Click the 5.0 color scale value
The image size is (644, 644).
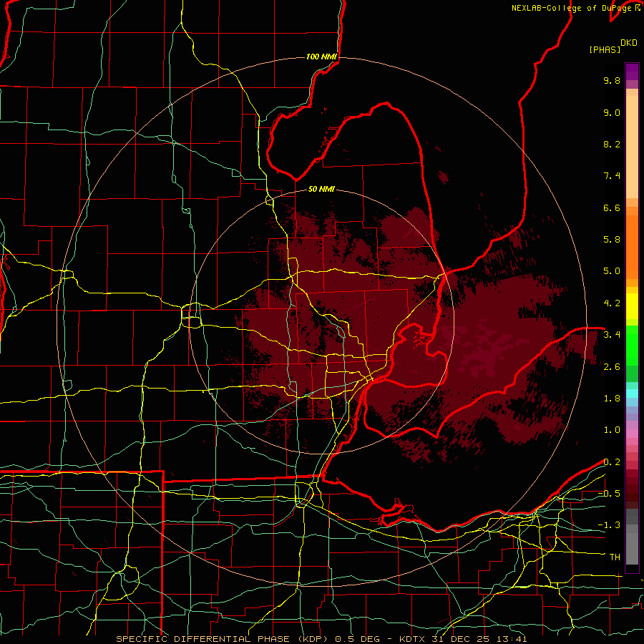pyautogui.click(x=612, y=271)
